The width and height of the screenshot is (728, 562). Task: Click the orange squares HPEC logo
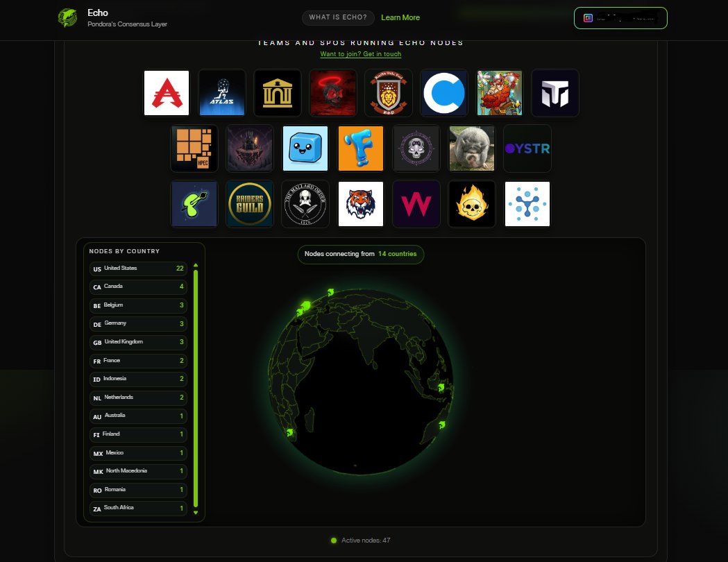[x=194, y=148]
